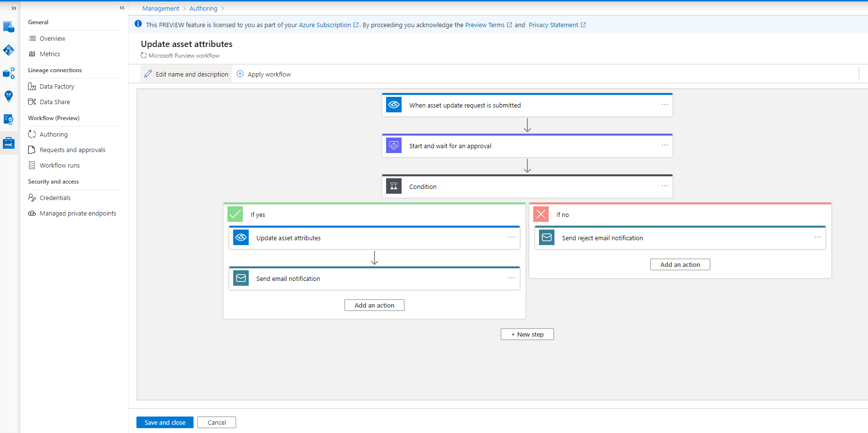The image size is (868, 433).
Task: Click the Condition step icon
Action: coord(394,186)
